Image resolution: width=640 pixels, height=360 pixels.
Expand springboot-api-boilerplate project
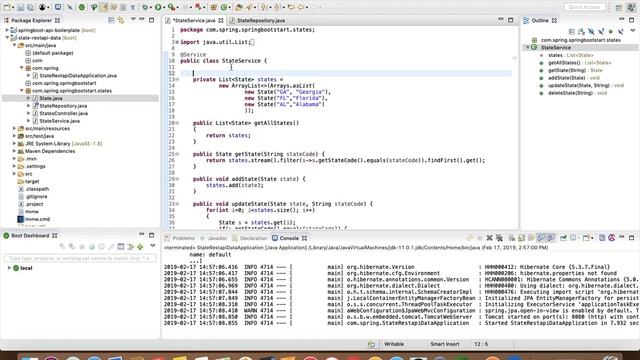[7, 30]
